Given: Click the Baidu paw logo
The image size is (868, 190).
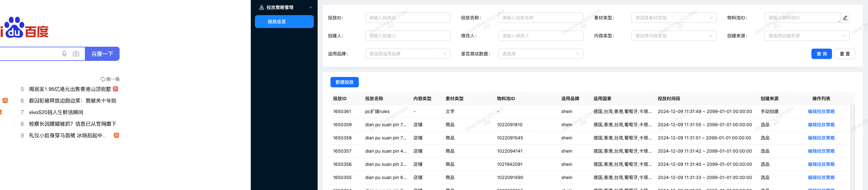Looking at the screenshot, I should tap(14, 28).
